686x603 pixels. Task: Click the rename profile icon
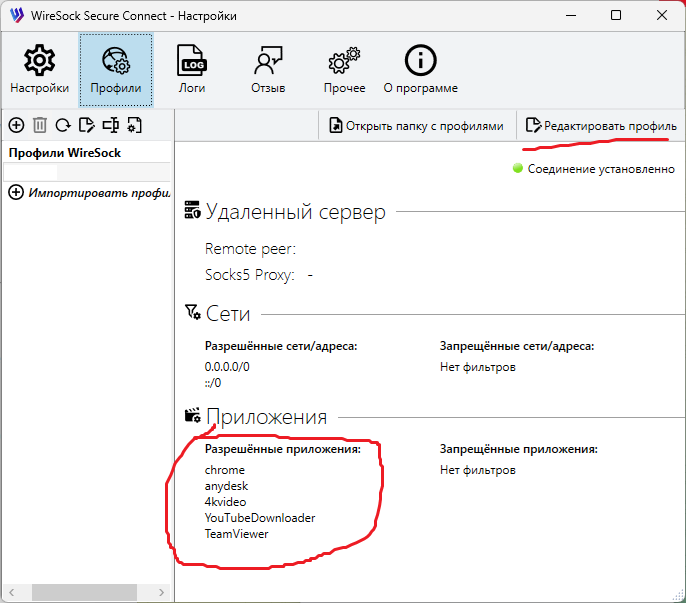pos(110,125)
